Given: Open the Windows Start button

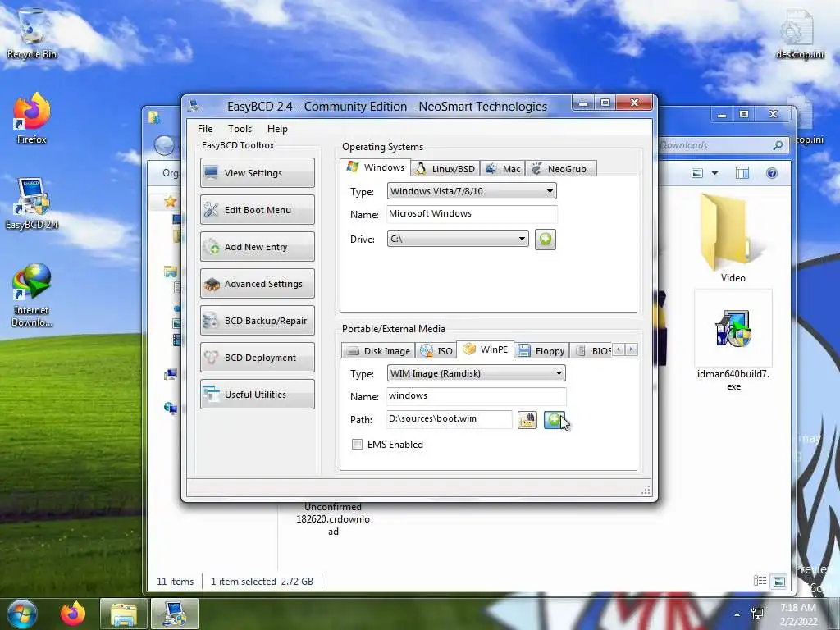Looking at the screenshot, I should (21, 614).
